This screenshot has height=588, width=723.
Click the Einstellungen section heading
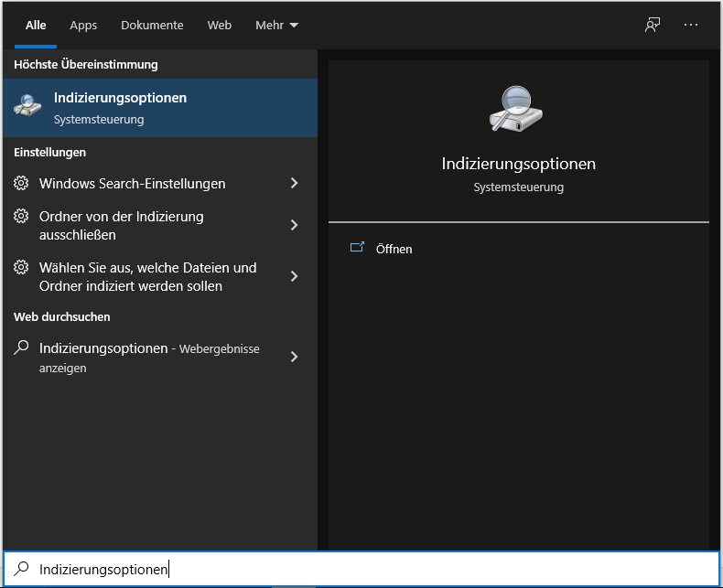(49, 152)
